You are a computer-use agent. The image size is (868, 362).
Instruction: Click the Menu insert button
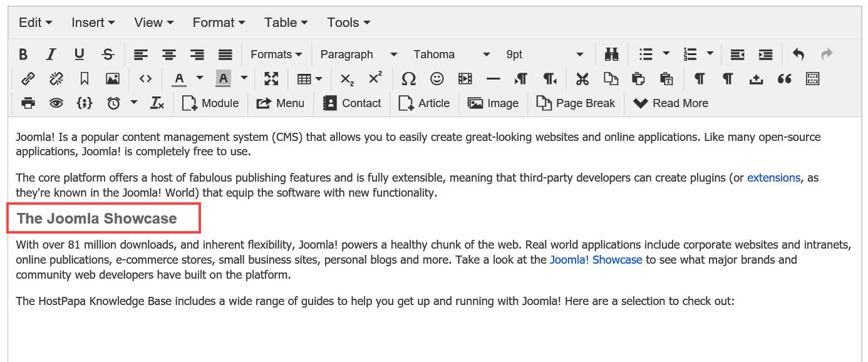click(281, 103)
